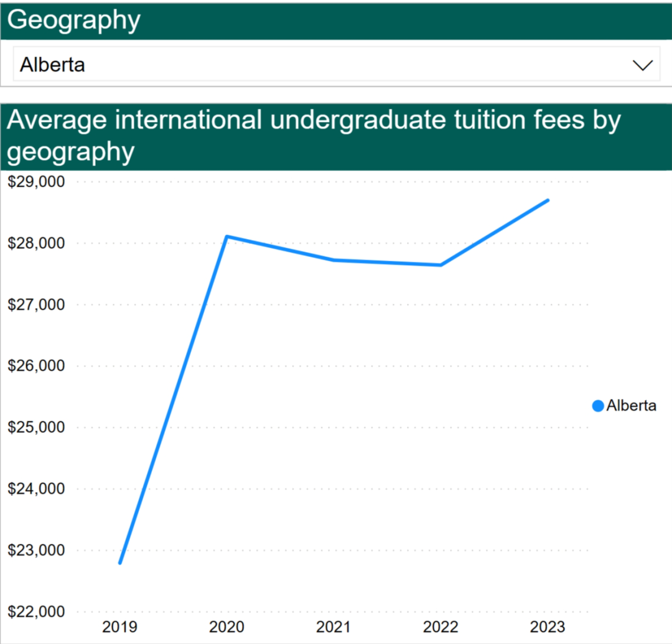Click the Geography header title

73,20
